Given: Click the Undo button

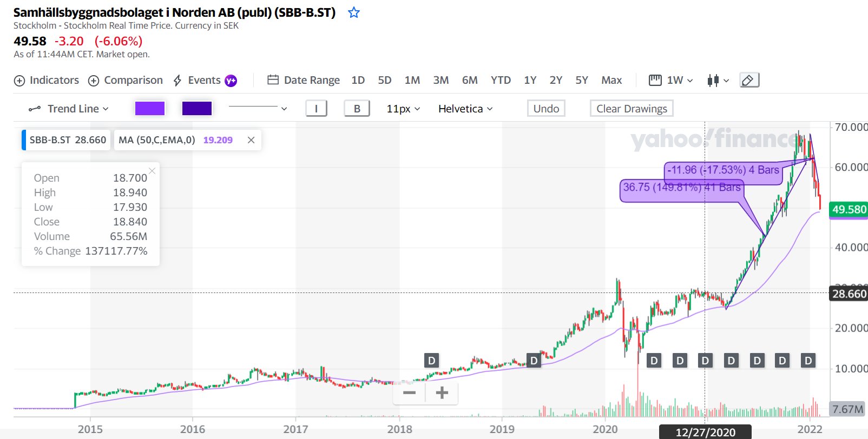Looking at the screenshot, I should coord(547,109).
